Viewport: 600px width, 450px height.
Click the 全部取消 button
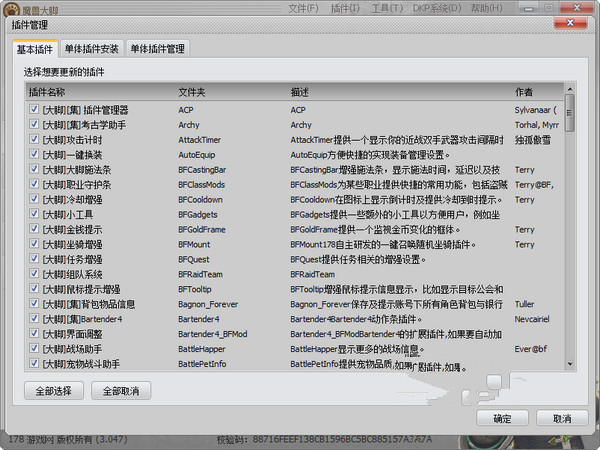pos(121,391)
